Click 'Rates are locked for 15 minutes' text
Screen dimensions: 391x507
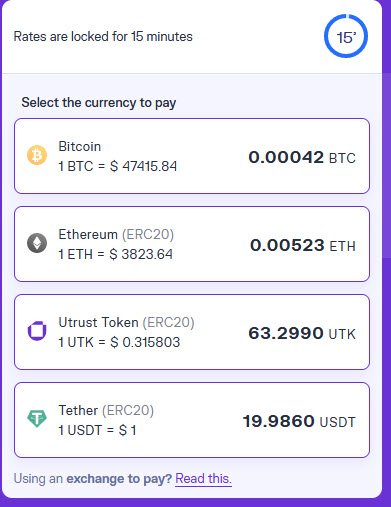[103, 36]
